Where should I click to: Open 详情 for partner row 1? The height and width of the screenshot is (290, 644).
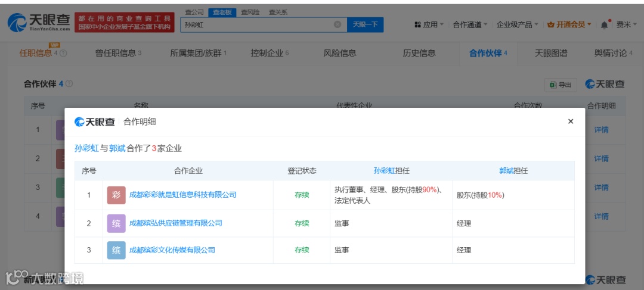(601, 130)
